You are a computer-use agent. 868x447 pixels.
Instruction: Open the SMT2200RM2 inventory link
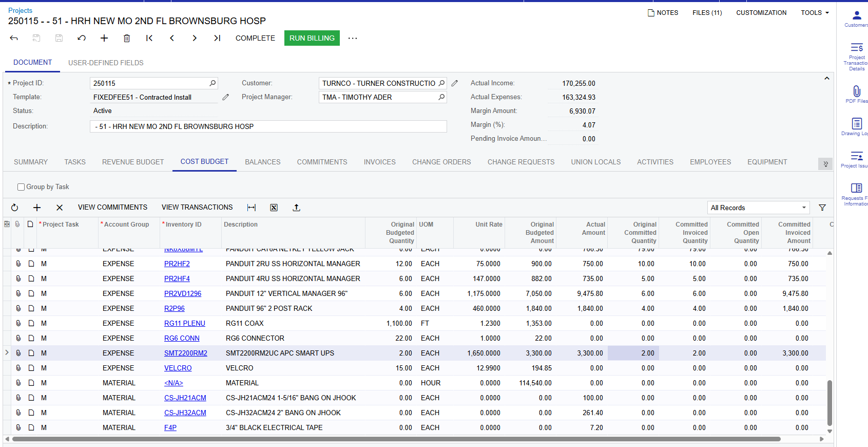(x=185, y=353)
